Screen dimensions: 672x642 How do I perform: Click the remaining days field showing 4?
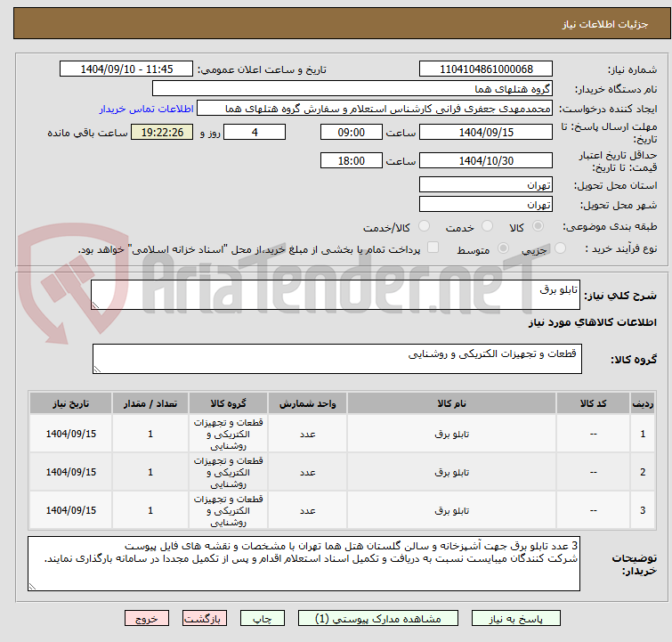coord(255,132)
